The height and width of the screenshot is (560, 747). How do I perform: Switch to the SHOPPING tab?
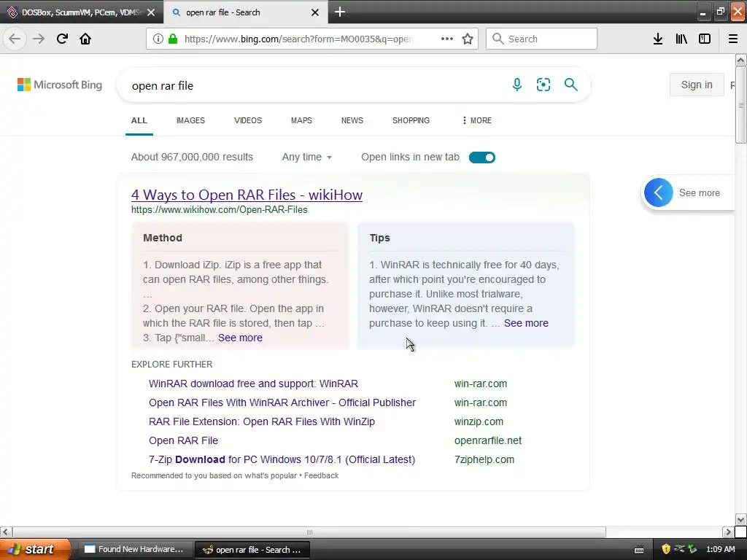pyautogui.click(x=411, y=120)
